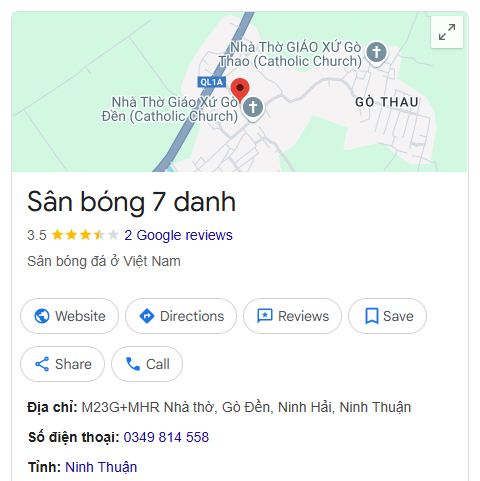Open the Website globe button
The image size is (480, 481).
69,316
